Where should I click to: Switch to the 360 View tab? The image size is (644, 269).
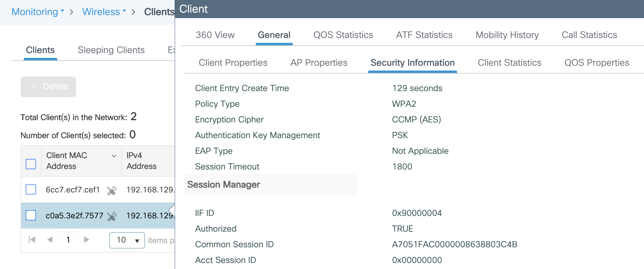click(215, 35)
